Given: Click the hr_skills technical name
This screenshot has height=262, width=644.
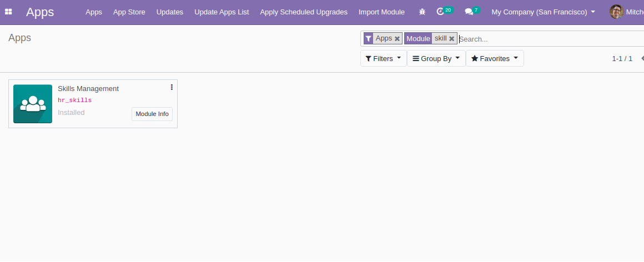Looking at the screenshot, I should [74, 100].
